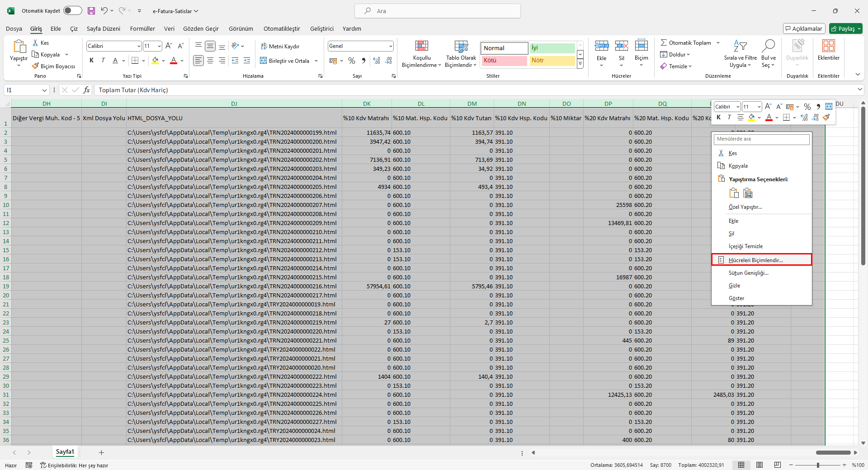This screenshot has height=470, width=868.
Task: Open Birleştir ve Ortala dropdown arrow
Action: tap(316, 61)
